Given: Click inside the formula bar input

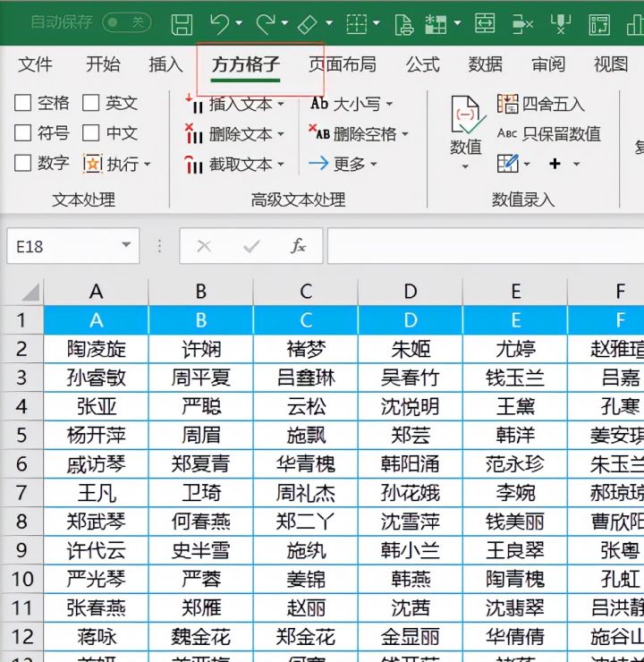Looking at the screenshot, I should (x=486, y=246).
